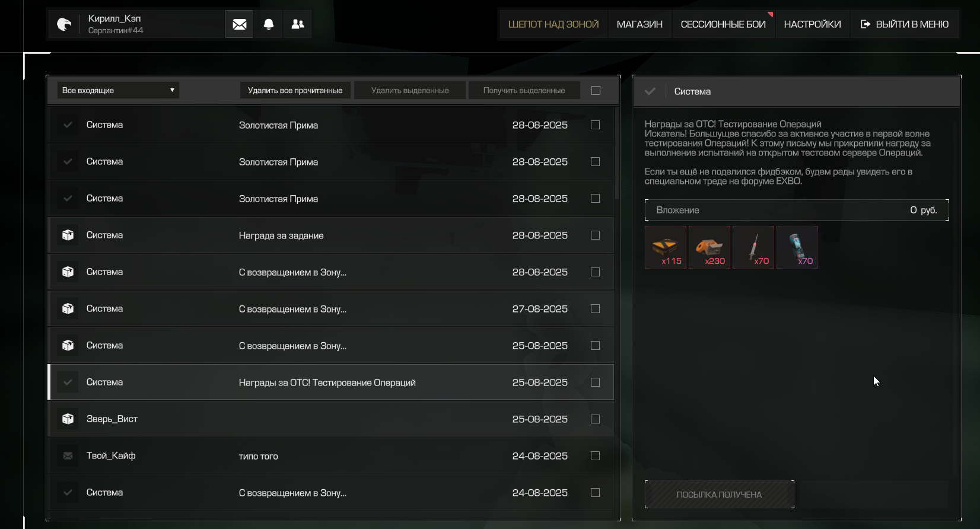Image resolution: width=980 pixels, height=529 pixels.
Task: Open Настройки from the top bar
Action: tap(812, 24)
